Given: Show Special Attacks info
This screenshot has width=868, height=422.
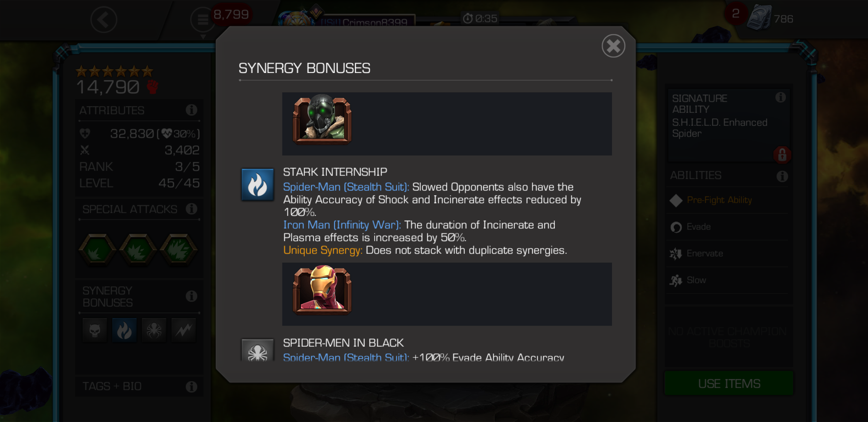Looking at the screenshot, I should click(191, 209).
